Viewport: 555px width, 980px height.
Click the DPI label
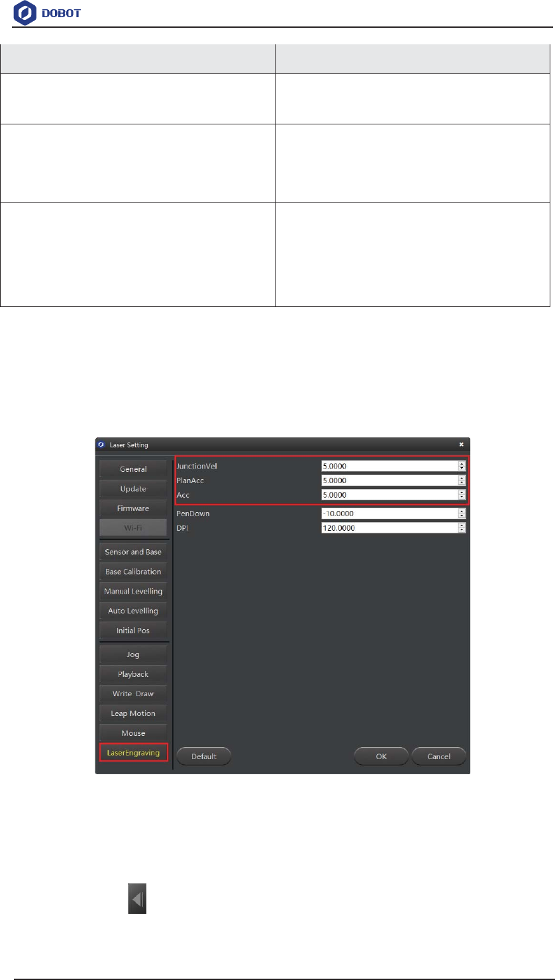point(182,528)
